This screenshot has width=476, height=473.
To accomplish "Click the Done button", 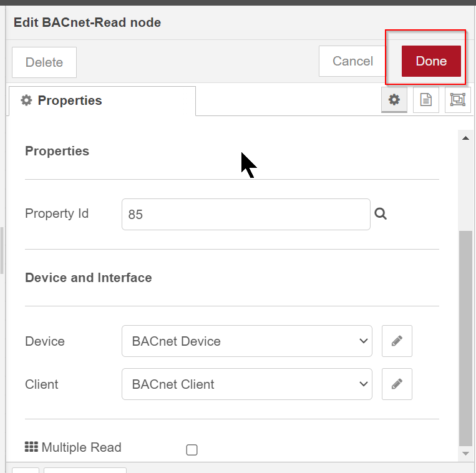I will [x=431, y=61].
